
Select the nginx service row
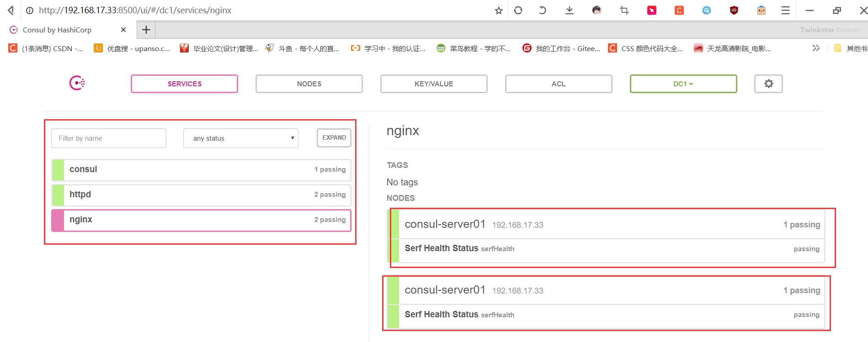pos(201,220)
